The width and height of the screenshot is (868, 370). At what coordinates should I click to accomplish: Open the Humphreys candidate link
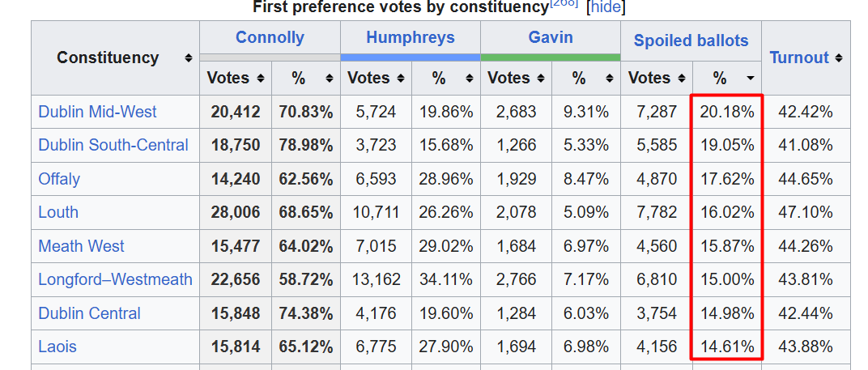411,37
